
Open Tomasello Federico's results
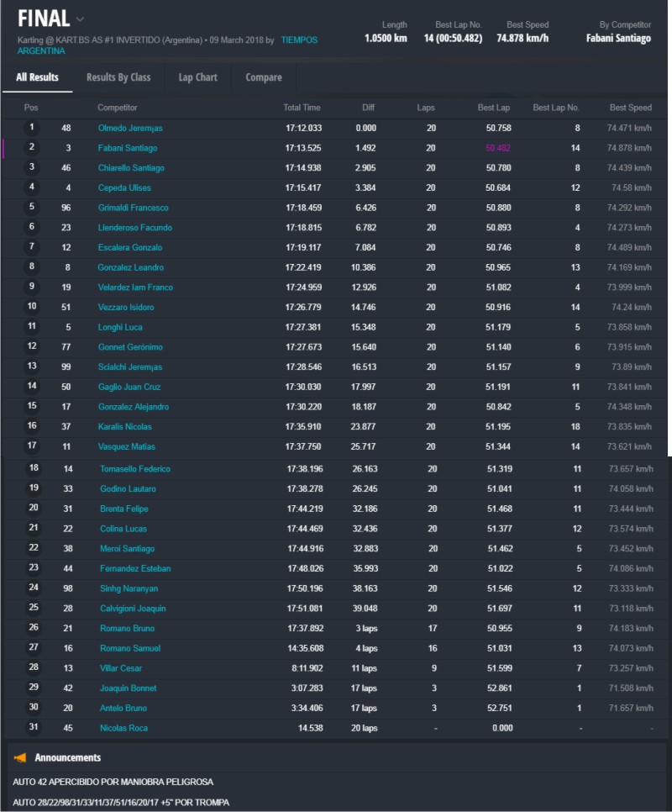[135, 469]
